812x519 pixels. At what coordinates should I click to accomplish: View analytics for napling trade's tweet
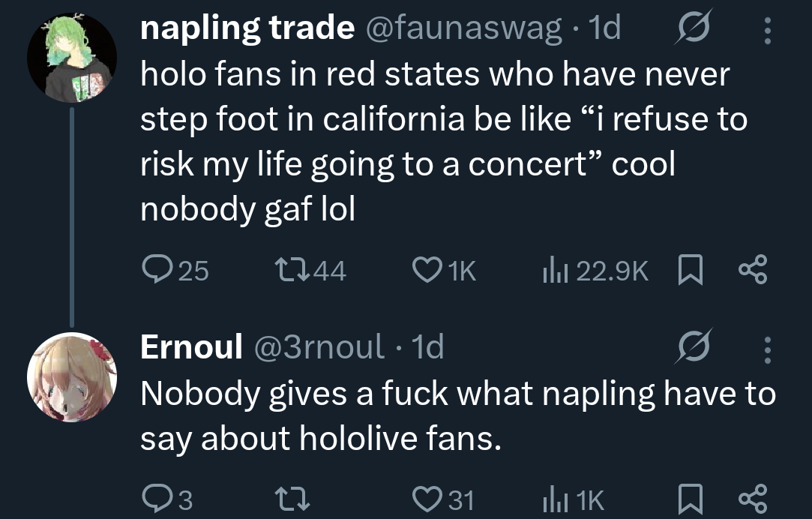tap(552, 270)
